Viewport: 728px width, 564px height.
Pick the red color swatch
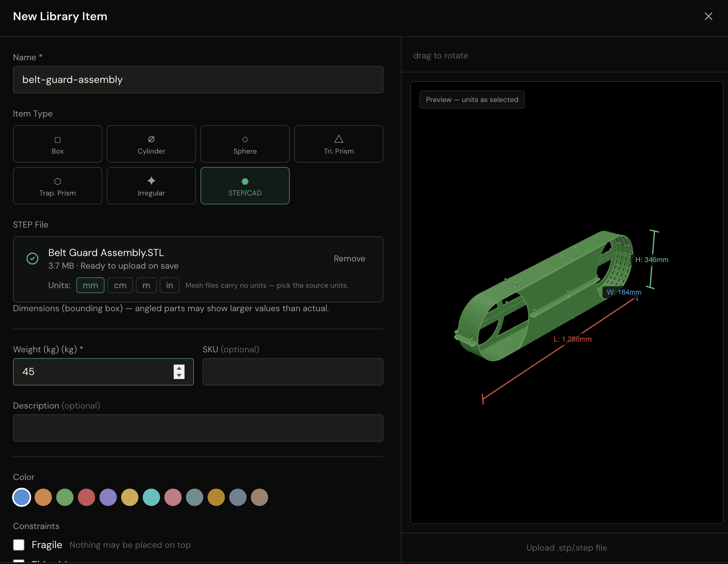[86, 497]
